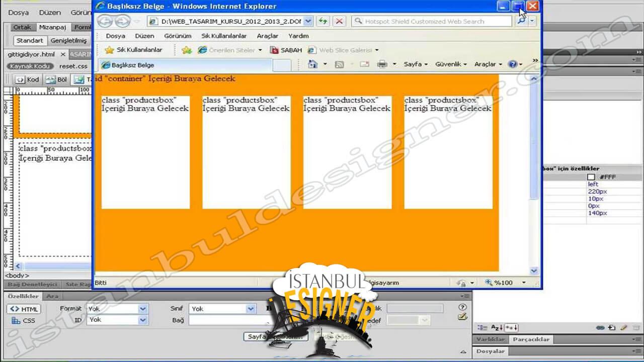Click the Add to Favorites star icon

(x=187, y=50)
